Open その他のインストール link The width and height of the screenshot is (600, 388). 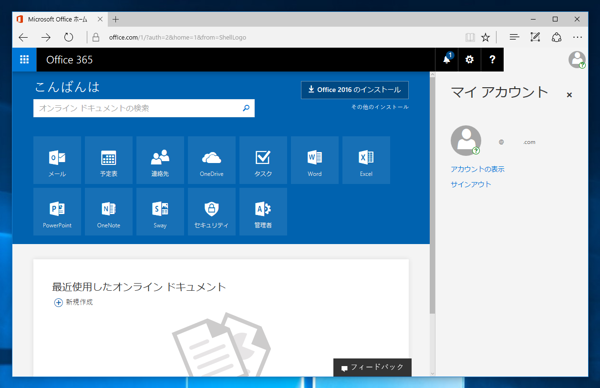[380, 107]
